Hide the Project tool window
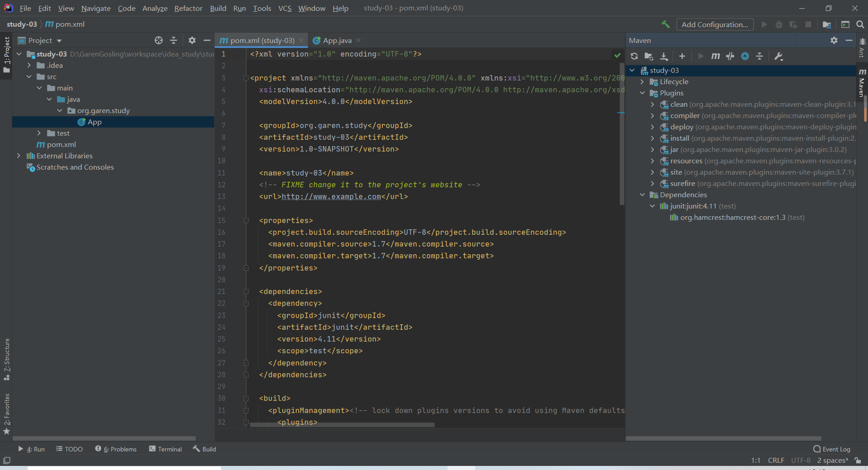The width and height of the screenshot is (868, 470). coord(207,40)
